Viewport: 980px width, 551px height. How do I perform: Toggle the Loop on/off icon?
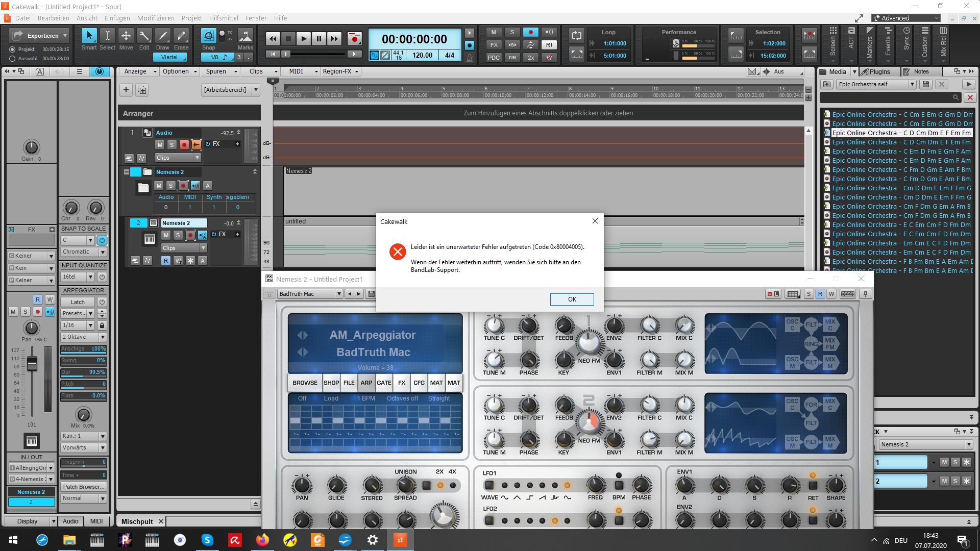pos(576,36)
